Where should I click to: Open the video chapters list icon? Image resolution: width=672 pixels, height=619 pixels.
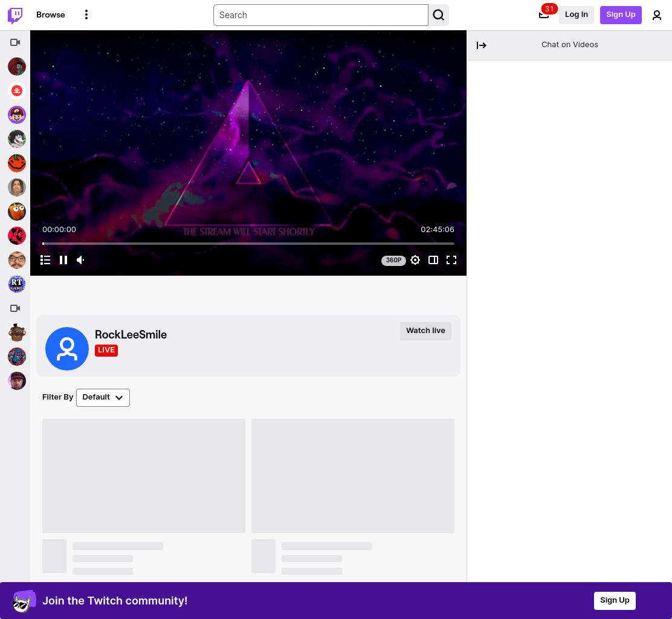(45, 260)
